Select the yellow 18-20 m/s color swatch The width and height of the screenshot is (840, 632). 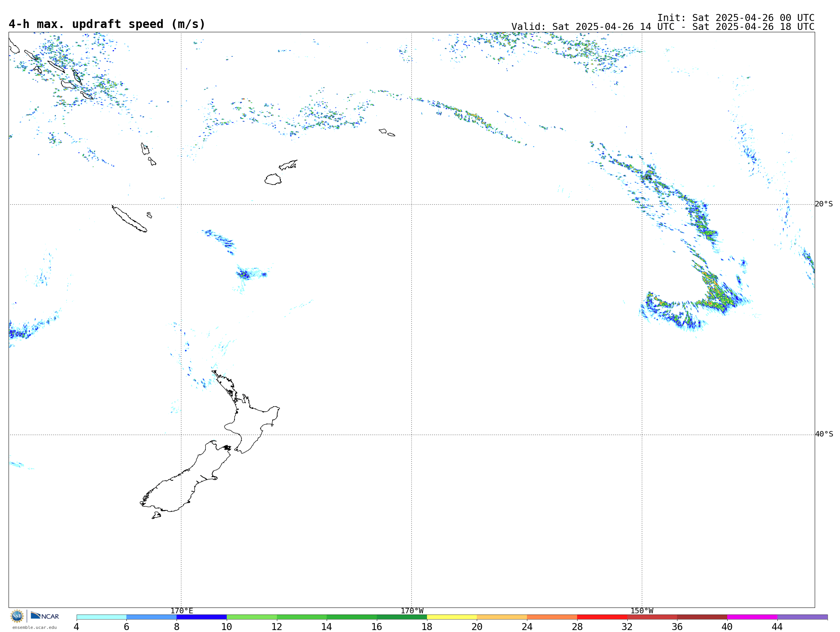point(452,617)
